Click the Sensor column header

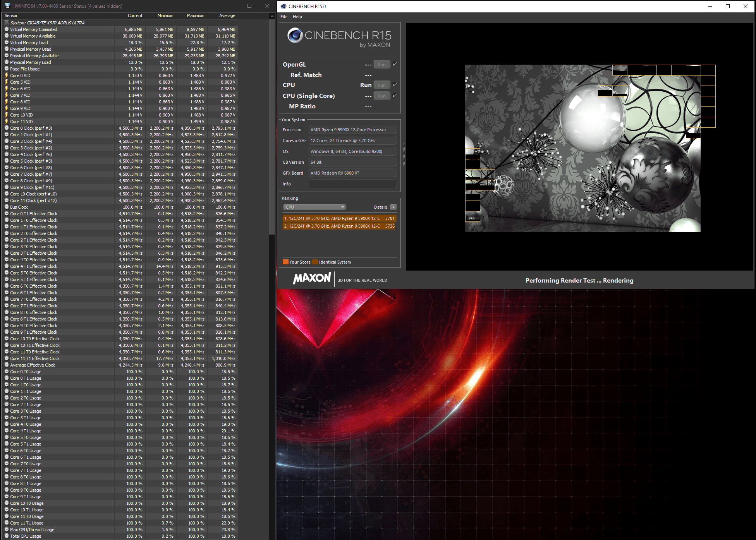(x=58, y=15)
